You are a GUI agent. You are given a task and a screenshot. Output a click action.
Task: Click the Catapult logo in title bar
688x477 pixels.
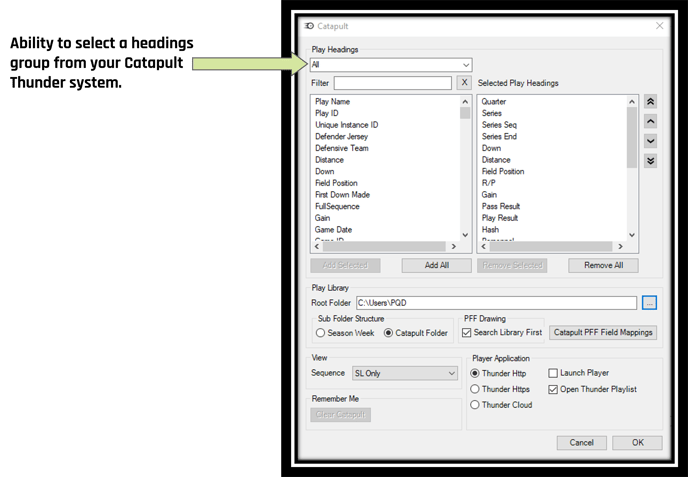(309, 26)
